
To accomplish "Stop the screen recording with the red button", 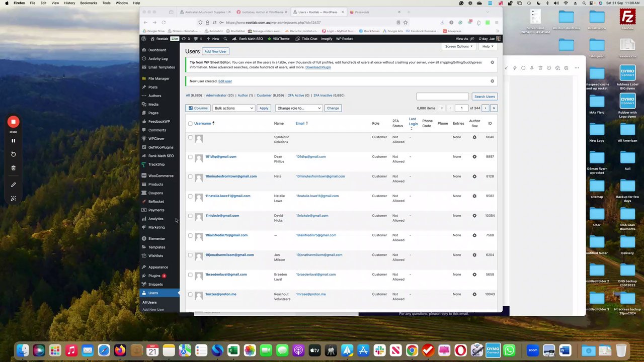I will point(13,122).
